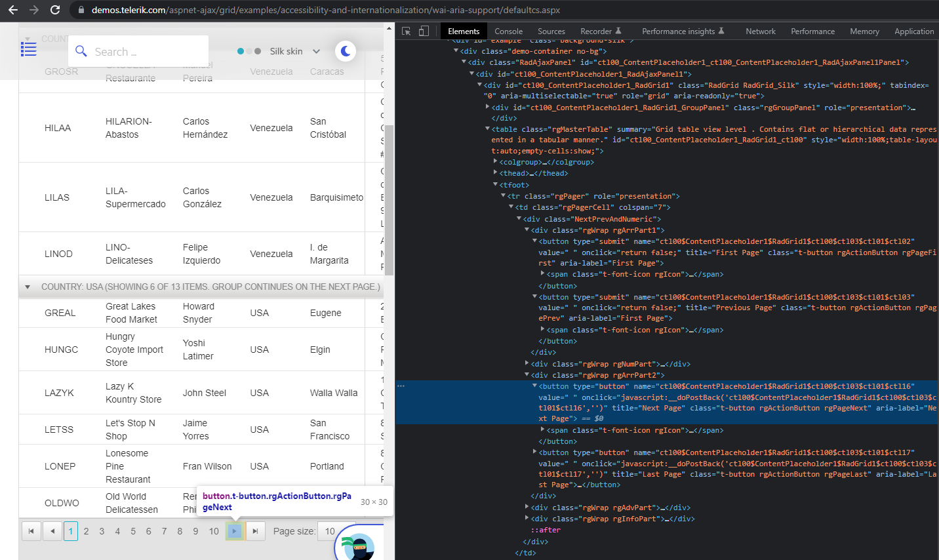Select the HUNGC customer cell

click(62, 350)
